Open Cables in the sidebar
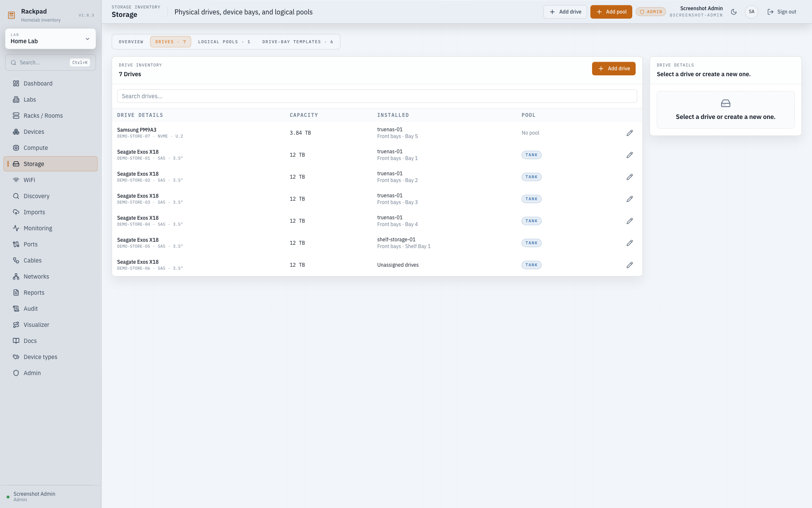This screenshot has height=508, width=812. pos(50,260)
